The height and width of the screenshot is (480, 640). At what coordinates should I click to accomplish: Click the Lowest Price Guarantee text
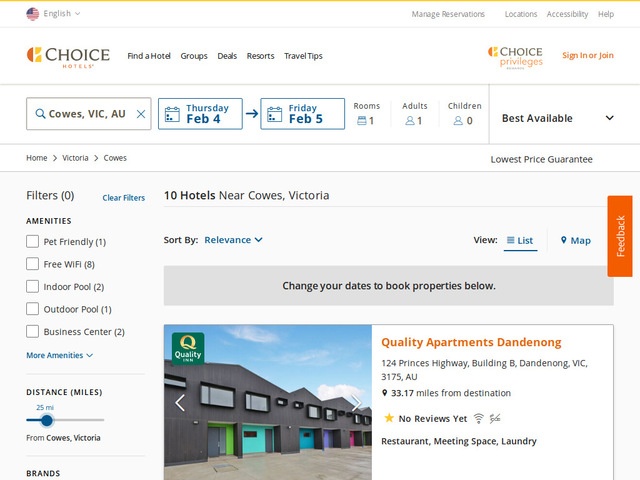[x=541, y=159]
